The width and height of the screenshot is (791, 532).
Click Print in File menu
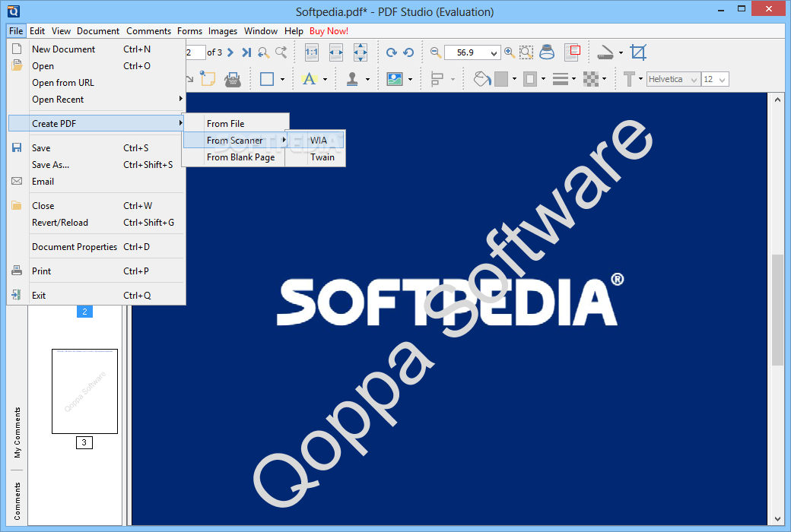click(x=97, y=271)
